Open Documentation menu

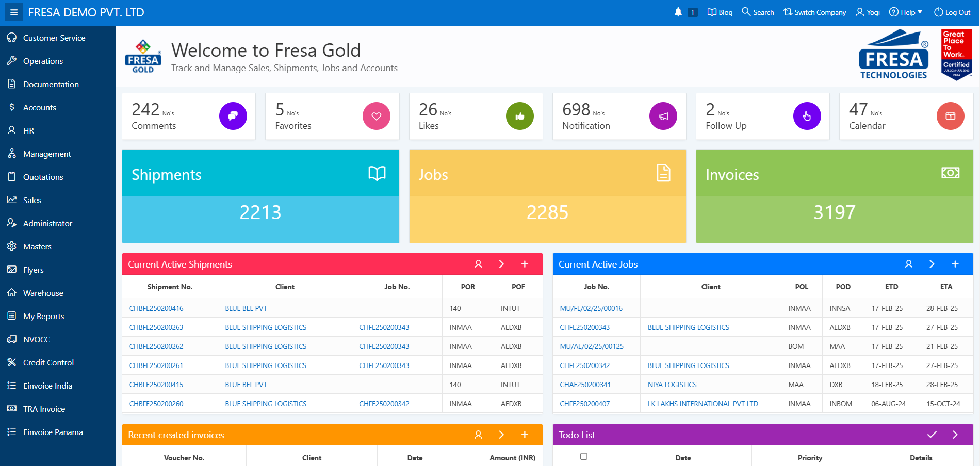coord(58,84)
